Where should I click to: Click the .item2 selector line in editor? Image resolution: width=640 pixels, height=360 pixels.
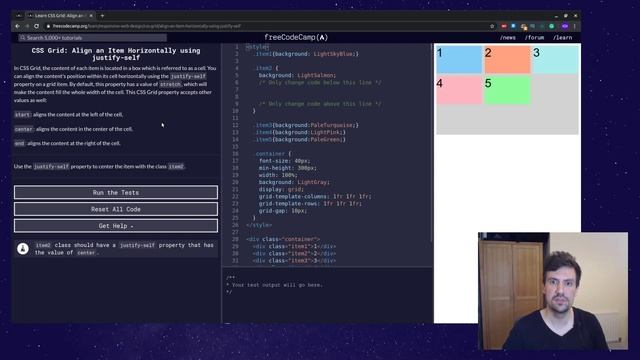266,68
